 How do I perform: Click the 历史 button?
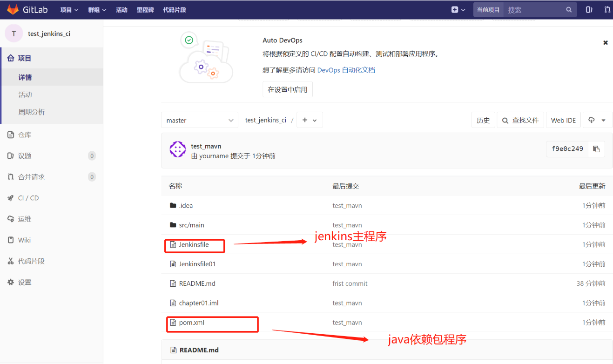coord(483,120)
